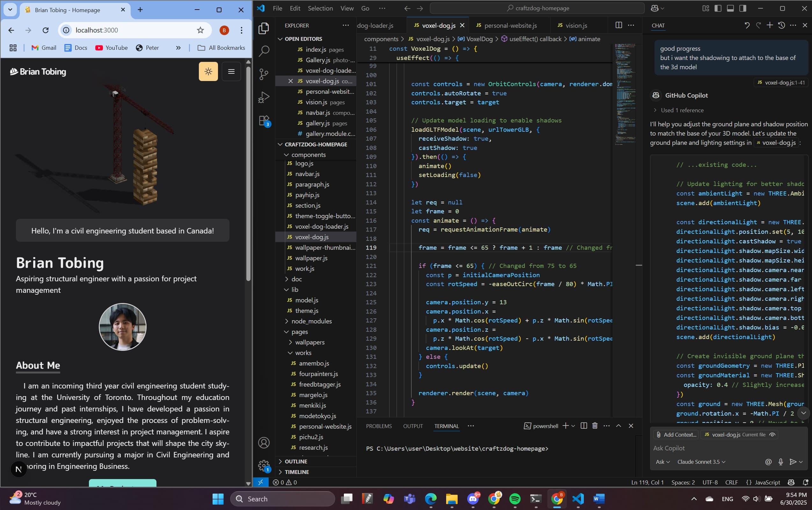Open Accounts icon in activity bar
Viewport: 812px width, 510px height.
coord(264,442)
